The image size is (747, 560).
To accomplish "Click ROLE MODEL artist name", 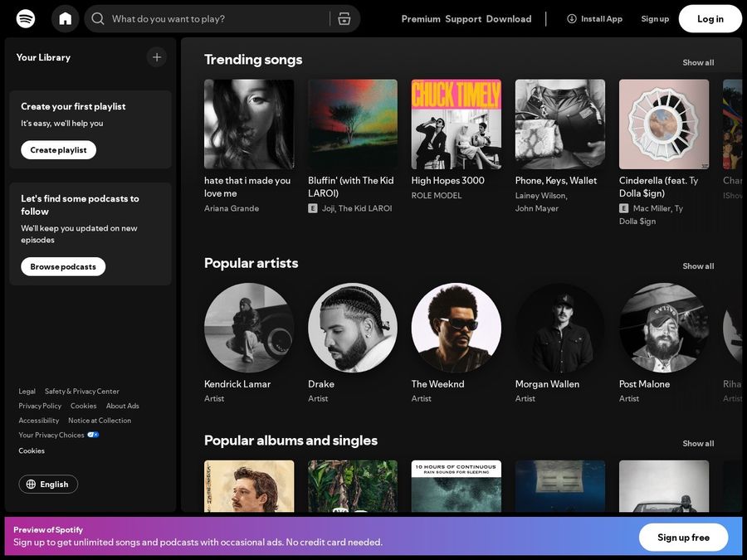I will pos(437,196).
